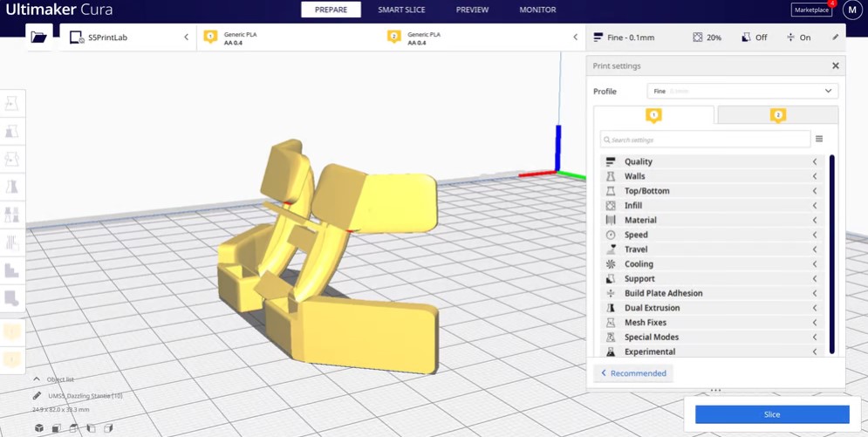Open the Profile Fine dropdown
This screenshot has width=868, height=437.
[x=742, y=92]
